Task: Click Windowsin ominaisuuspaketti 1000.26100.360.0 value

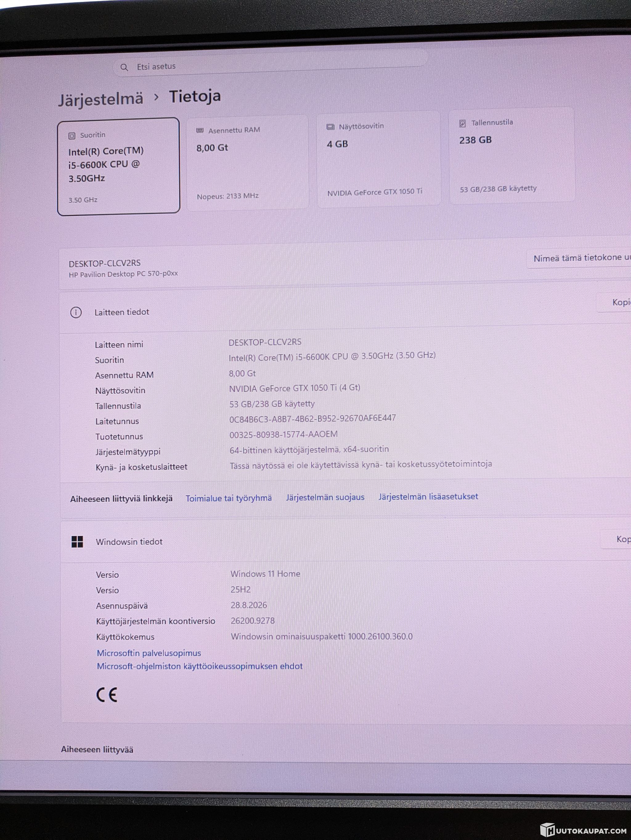Action: click(x=322, y=636)
